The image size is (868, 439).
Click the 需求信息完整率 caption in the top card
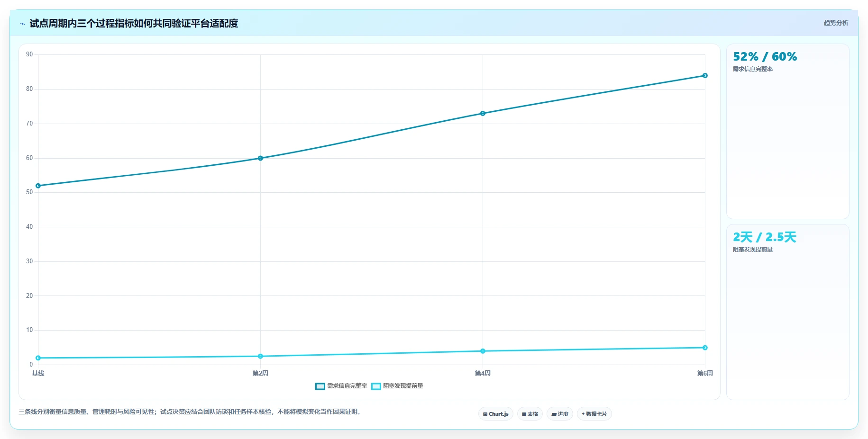(x=753, y=69)
